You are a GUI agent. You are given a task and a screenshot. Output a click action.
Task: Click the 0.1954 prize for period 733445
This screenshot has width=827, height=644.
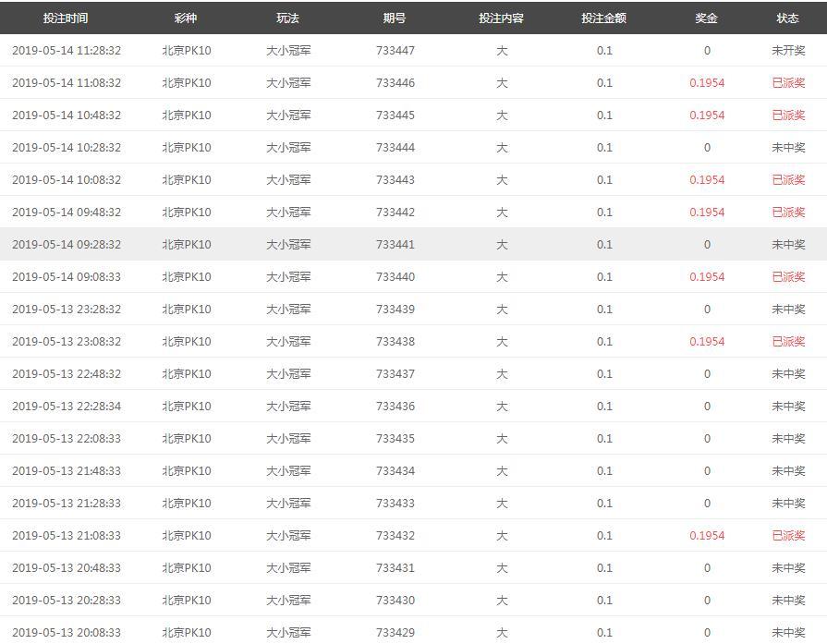pos(707,115)
